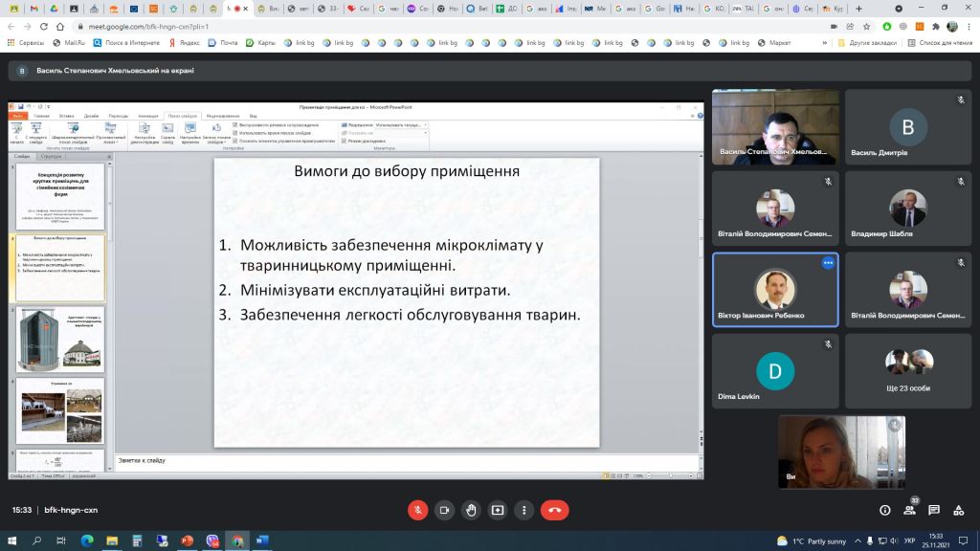Click the 'С текущего слайда' slideshow icon
980x551 pixels.
click(x=36, y=133)
